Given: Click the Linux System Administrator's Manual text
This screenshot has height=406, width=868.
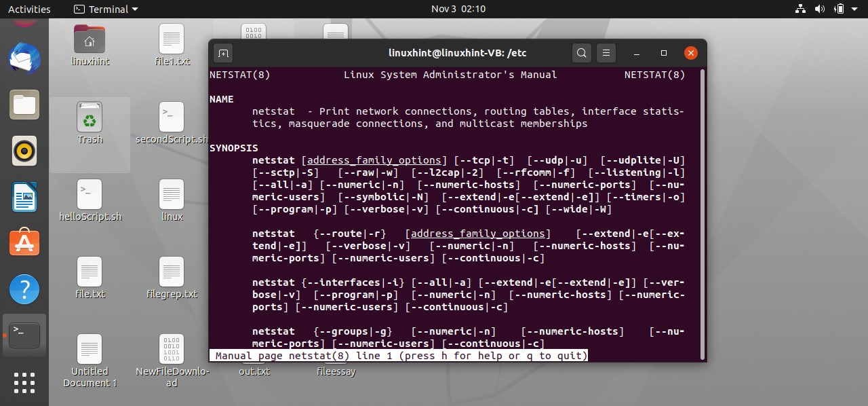Looking at the screenshot, I should (450, 75).
